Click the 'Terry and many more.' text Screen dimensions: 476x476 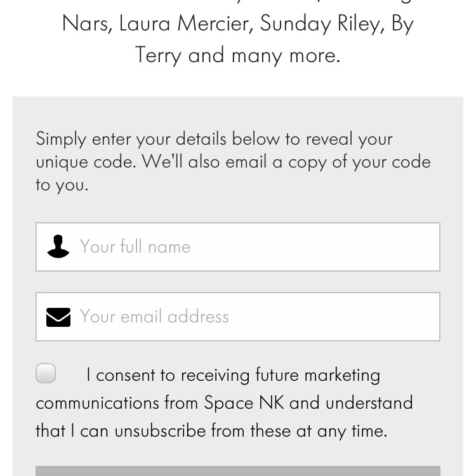coord(238,56)
